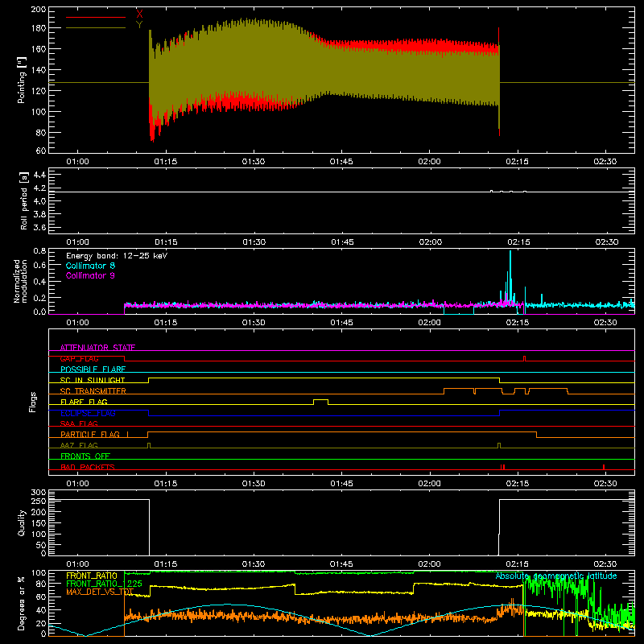Click the 'Degrees or %' axis title
This screenshot has width=644, height=644.
(x=22, y=604)
